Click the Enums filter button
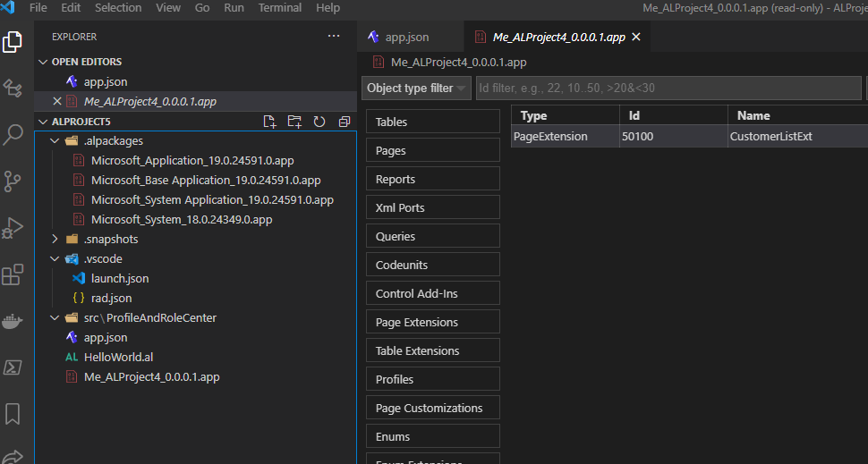Screen dimensions: 868x464 [433, 437]
